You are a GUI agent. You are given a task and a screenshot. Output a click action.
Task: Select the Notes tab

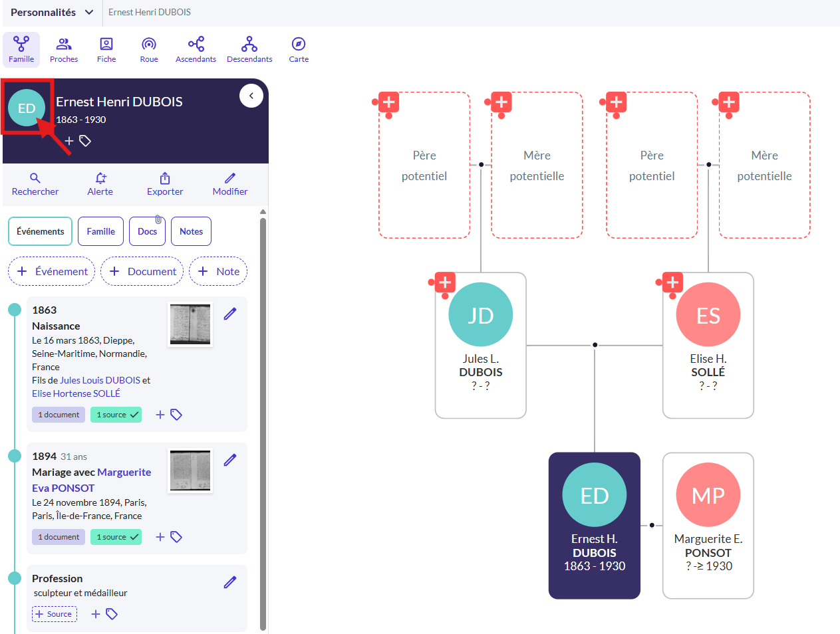coord(191,231)
